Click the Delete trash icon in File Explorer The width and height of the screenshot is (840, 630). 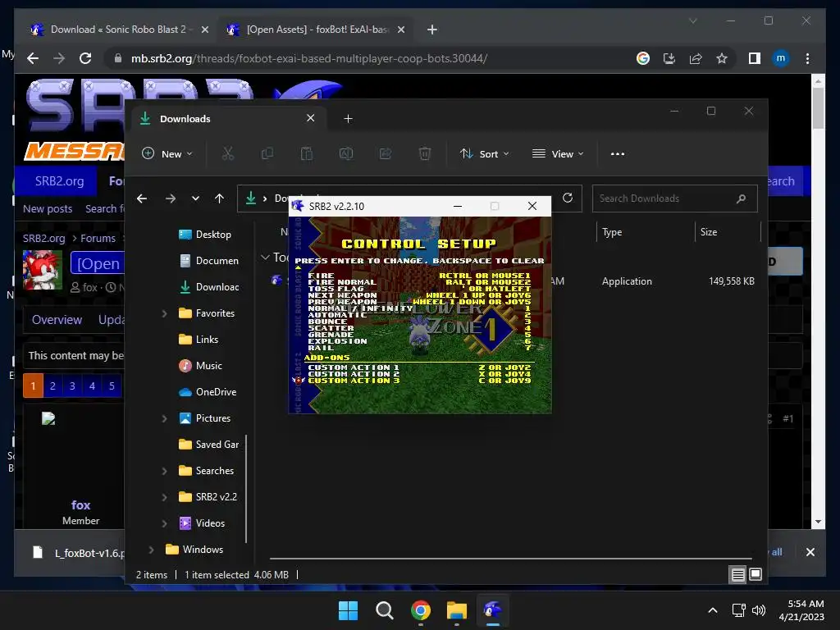tap(424, 153)
